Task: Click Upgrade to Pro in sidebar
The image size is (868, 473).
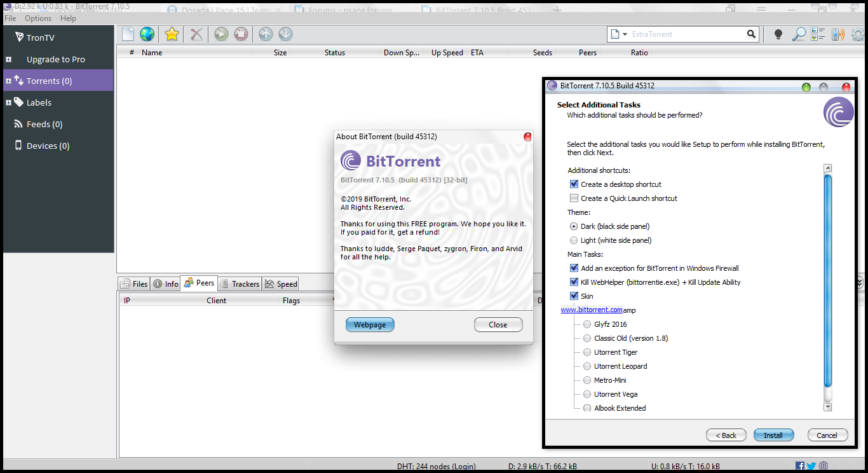Action: click(56, 59)
